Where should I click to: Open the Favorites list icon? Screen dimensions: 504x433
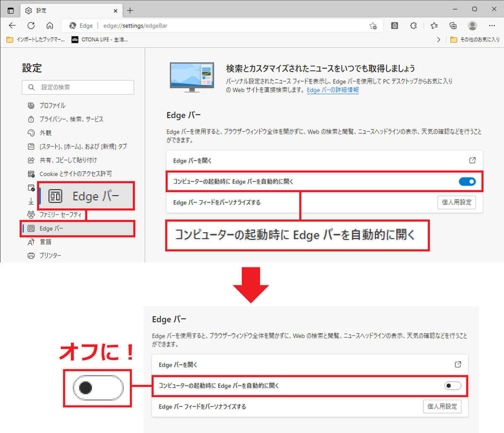click(434, 26)
